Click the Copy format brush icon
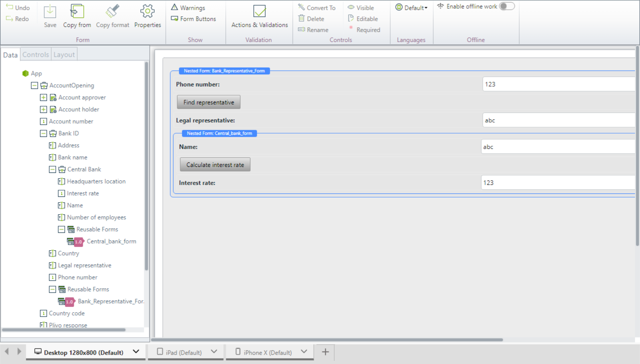640x364 pixels. tap(112, 12)
